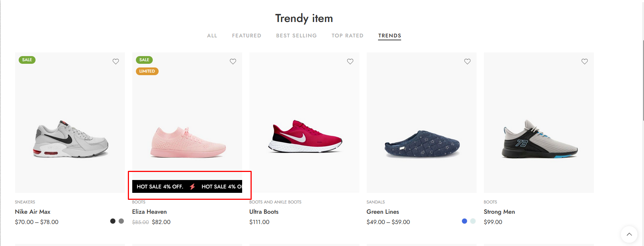This screenshot has height=246, width=644.
Task: Click heart icon on Strong Men
Action: pos(585,62)
